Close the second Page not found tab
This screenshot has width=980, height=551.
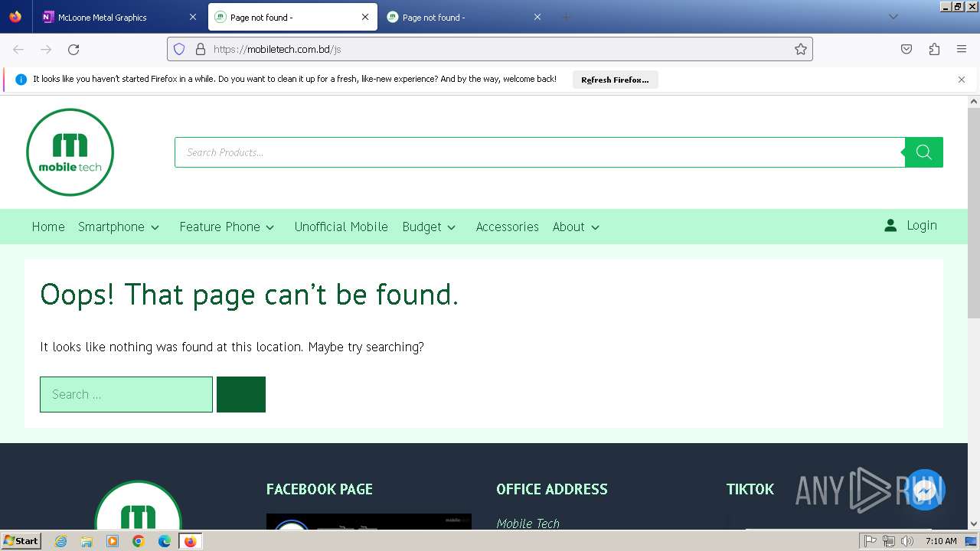[x=537, y=17]
